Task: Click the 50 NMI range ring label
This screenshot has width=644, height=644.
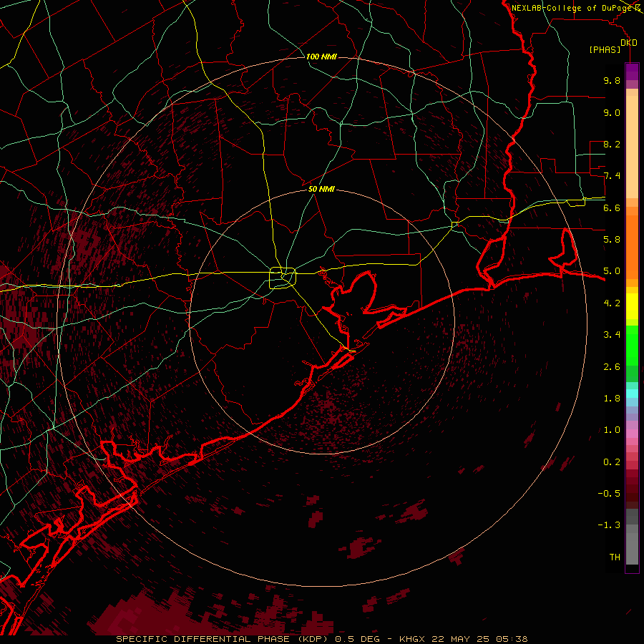Action: click(x=321, y=189)
